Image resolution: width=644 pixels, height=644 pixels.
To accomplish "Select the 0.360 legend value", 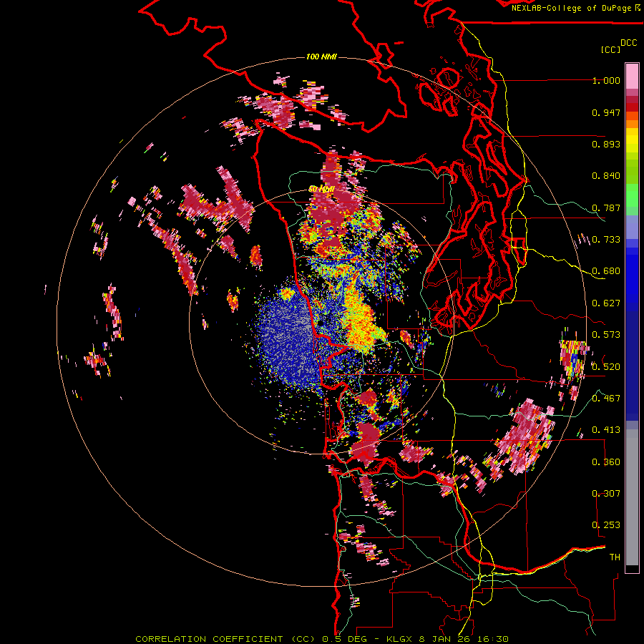I will tap(606, 462).
